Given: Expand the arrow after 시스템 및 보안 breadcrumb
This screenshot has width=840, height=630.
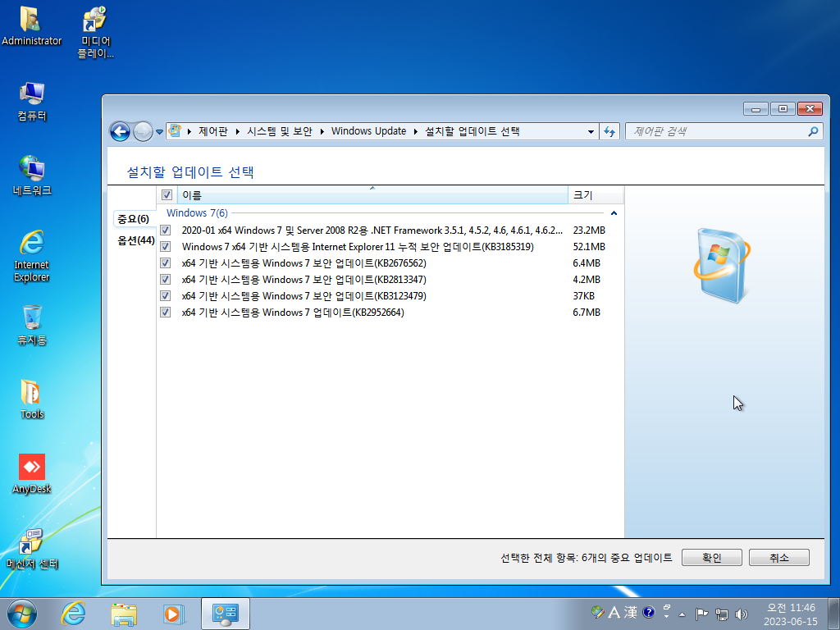Looking at the screenshot, I should click(x=322, y=131).
